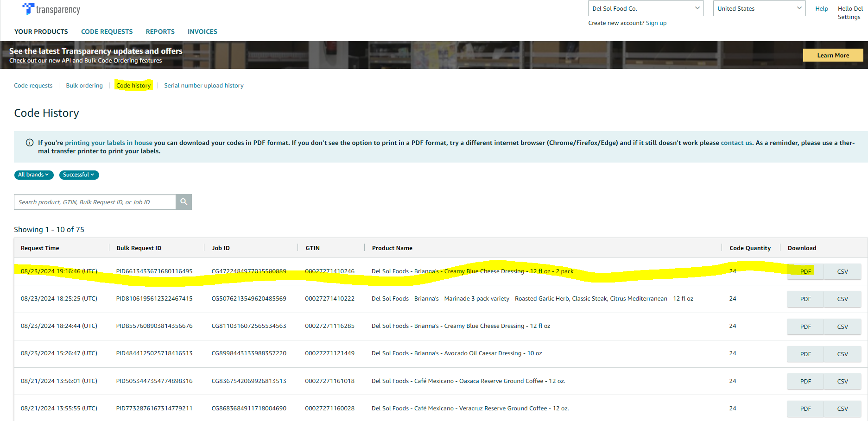868x421 pixels.
Task: Click the info icon in the notice banner
Action: click(30, 143)
